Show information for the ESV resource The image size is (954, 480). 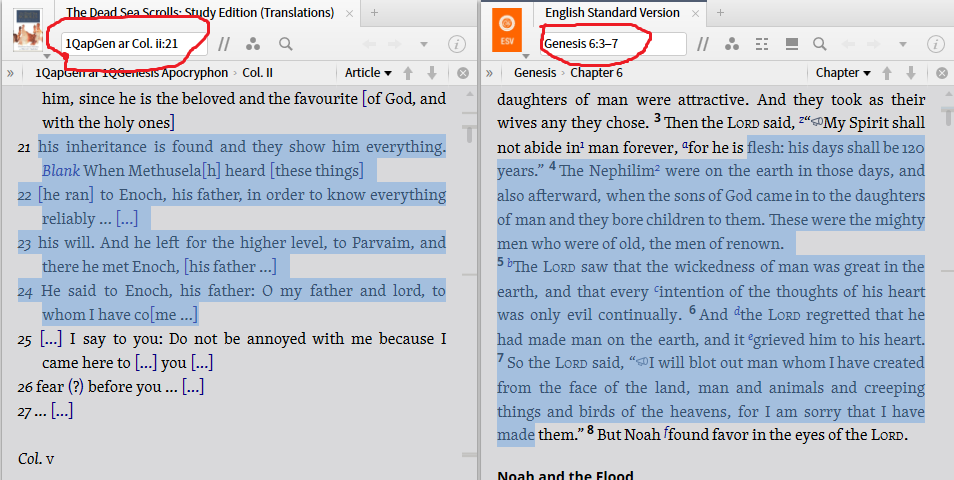[936, 44]
